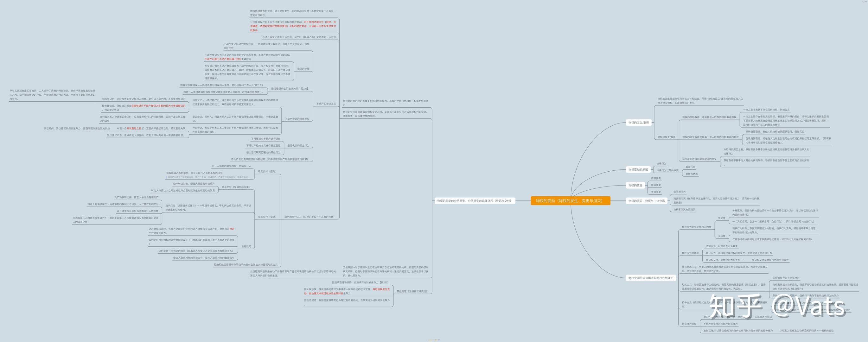This screenshot has height=342, width=868.
Task: Click the 不动产登记费只能按照件数收取 subtopic
Action: tap(269, 159)
